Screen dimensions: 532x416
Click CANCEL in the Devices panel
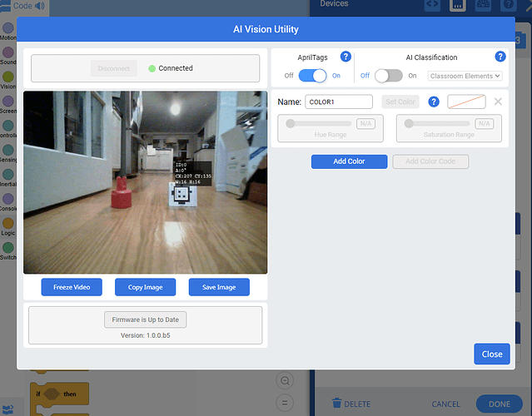click(x=445, y=404)
